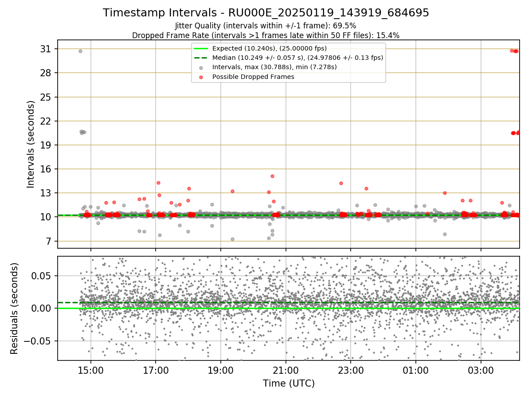Click the residuals tick label 0.00
The height and width of the screenshot is (399, 532).
click(43, 309)
